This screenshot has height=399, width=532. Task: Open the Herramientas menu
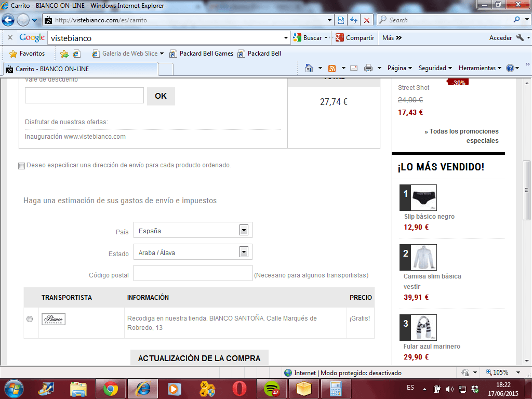[x=480, y=68]
